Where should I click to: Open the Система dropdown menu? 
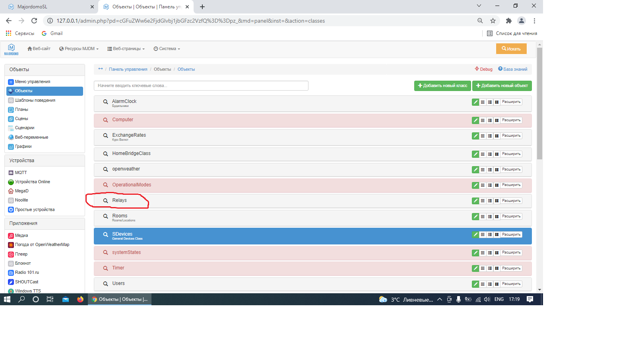[167, 49]
